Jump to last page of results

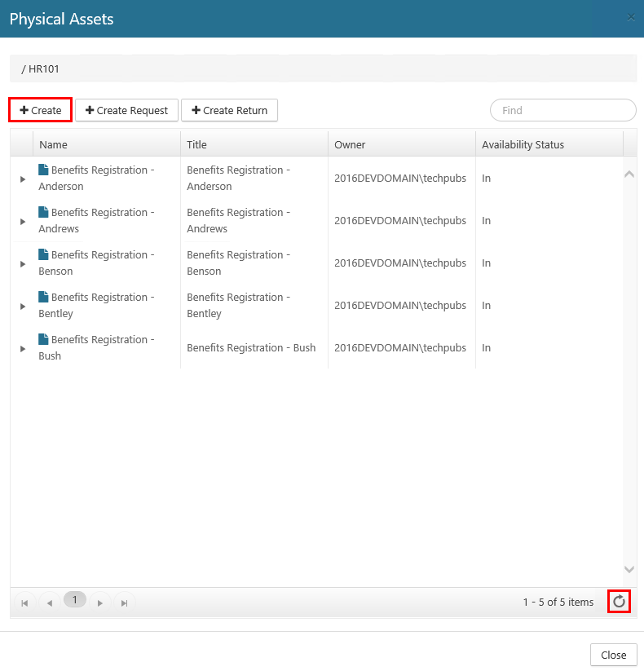124,603
